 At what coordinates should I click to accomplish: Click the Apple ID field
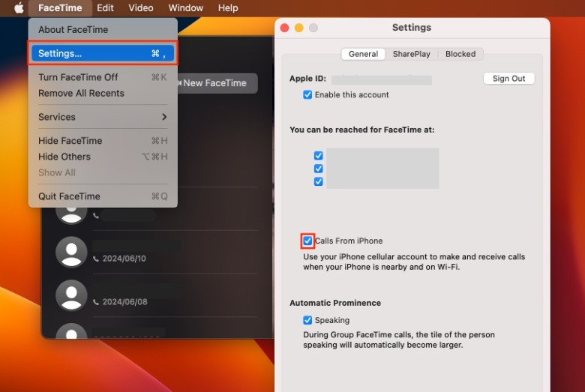(x=382, y=79)
